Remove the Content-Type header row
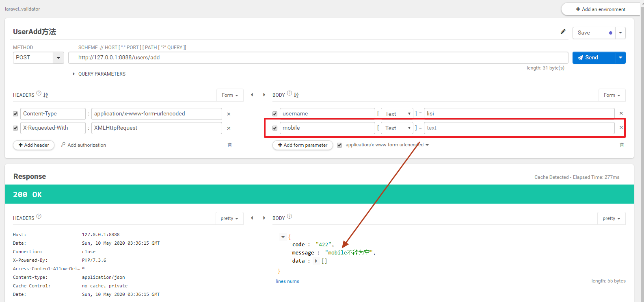This screenshot has height=302, width=644. point(229,114)
